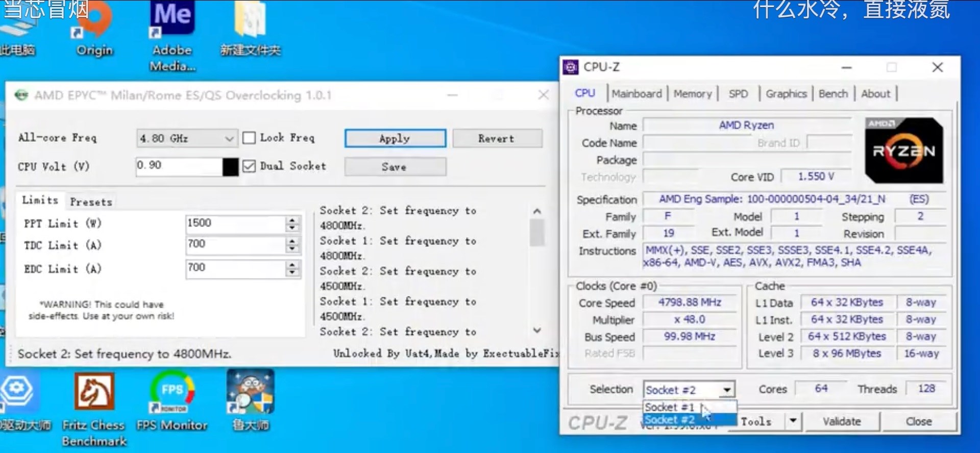Click the log scrollbar down arrow
Viewport: 980px width, 453px height.
537,330
